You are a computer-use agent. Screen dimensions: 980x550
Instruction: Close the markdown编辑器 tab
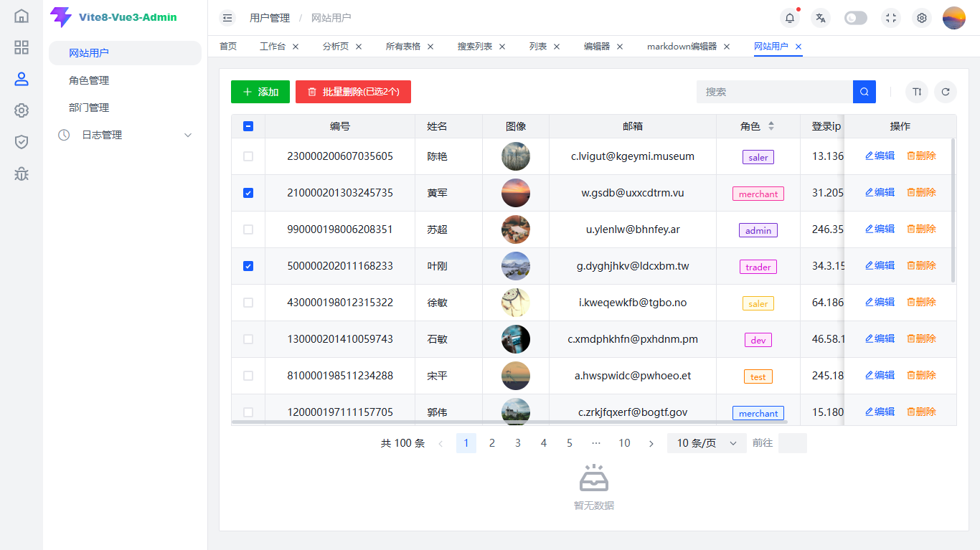coord(727,47)
